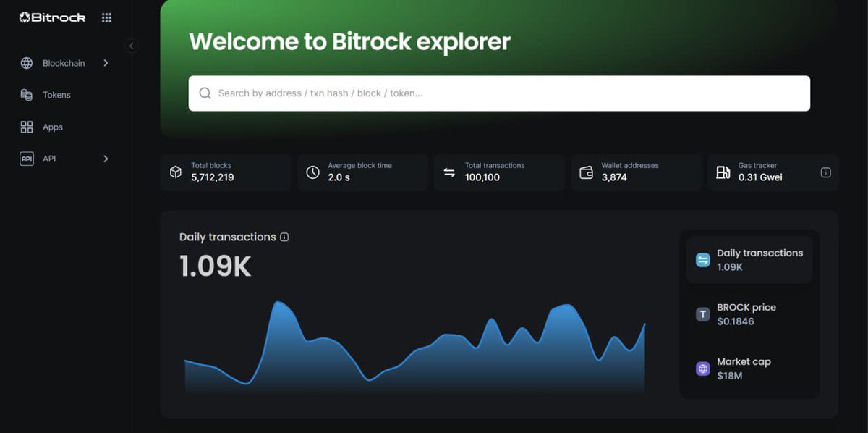Click the 100,100 total transactions value
The width and height of the screenshot is (868, 433).
click(482, 177)
